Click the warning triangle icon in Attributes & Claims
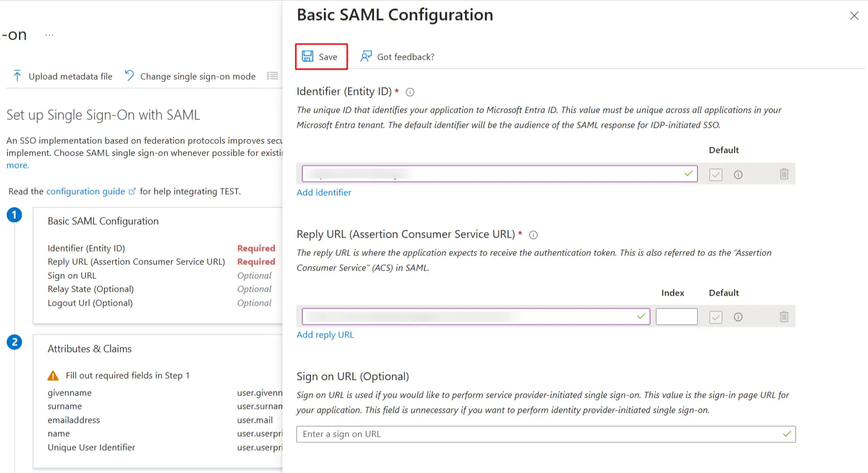 (x=53, y=375)
